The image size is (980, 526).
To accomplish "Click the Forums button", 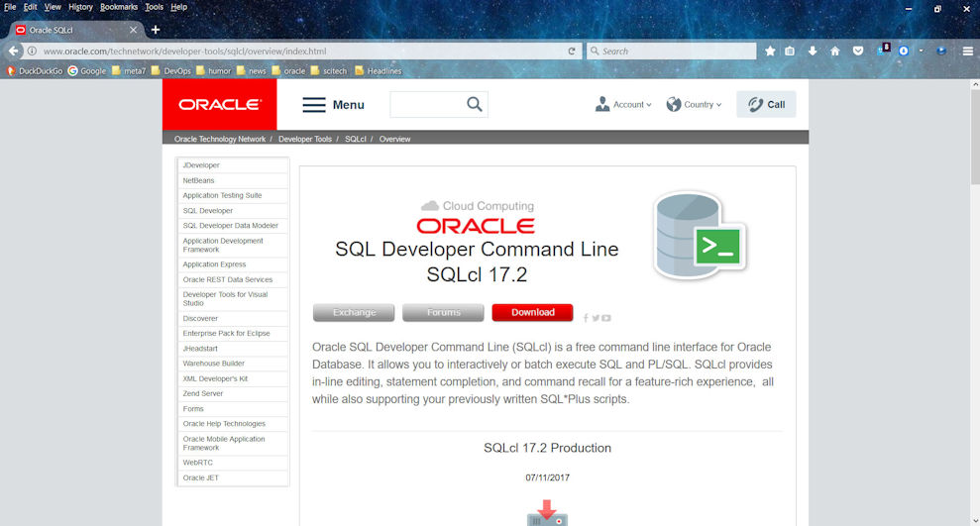I will click(443, 312).
